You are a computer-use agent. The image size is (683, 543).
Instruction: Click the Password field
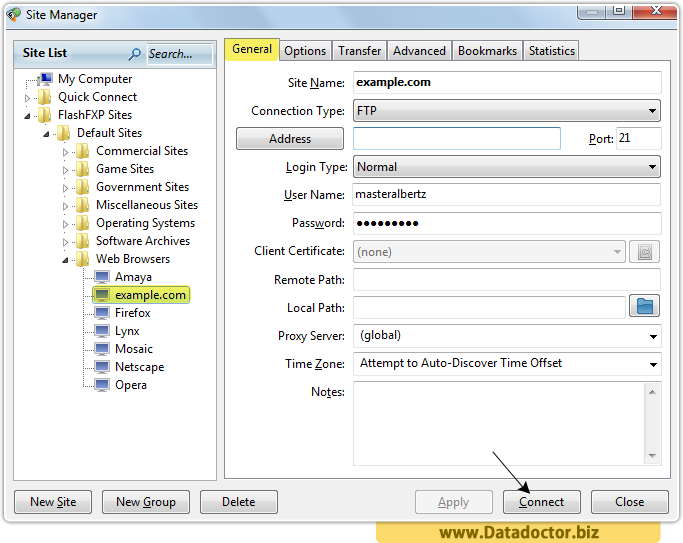click(507, 223)
